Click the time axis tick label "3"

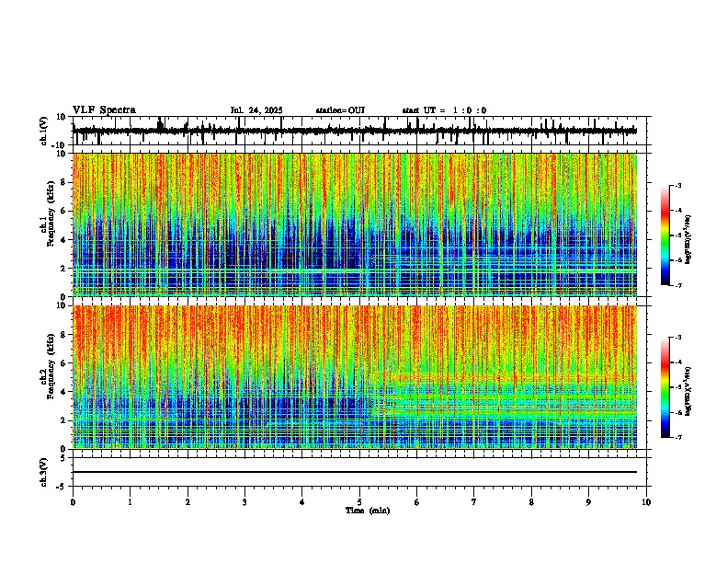[x=245, y=502]
